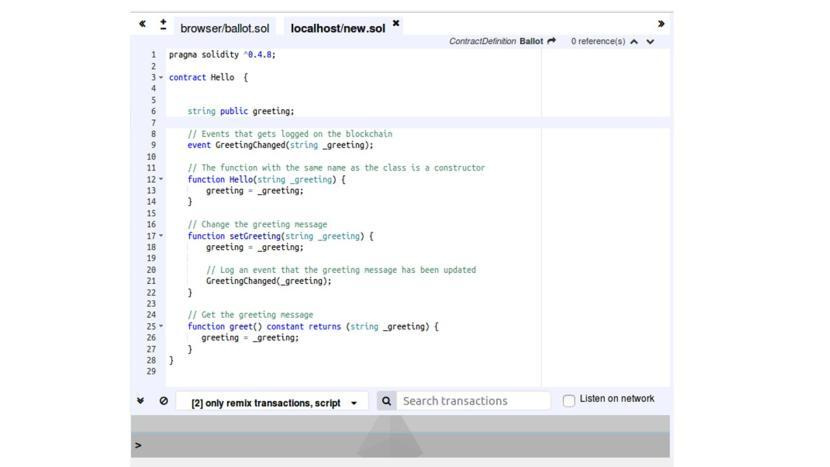Jump to Ballot definition arrow icon
The height and width of the screenshot is (467, 830).
(x=551, y=41)
